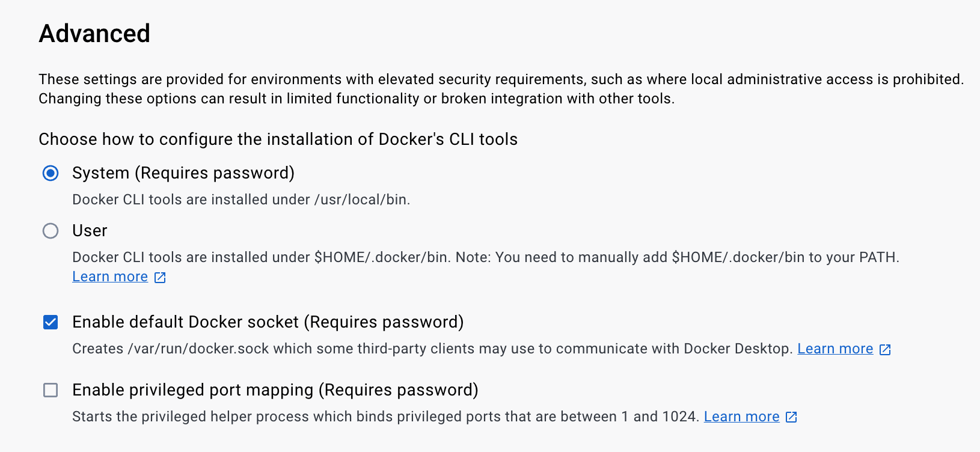Click the Enable default Docker socket label
Screen dimensions: 980x452
click(x=268, y=322)
